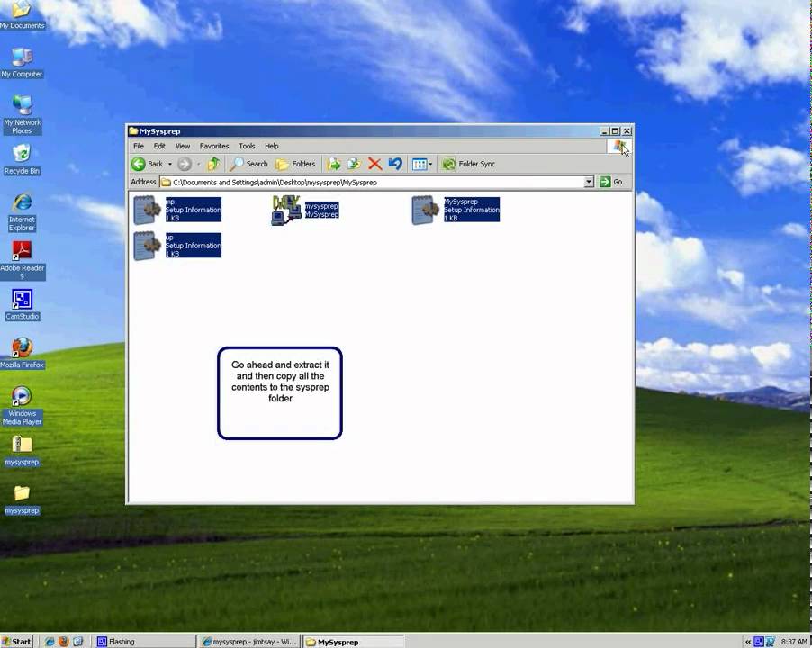Select Adobe Reader 9 desktop icon
The image size is (812, 648).
click(22, 261)
